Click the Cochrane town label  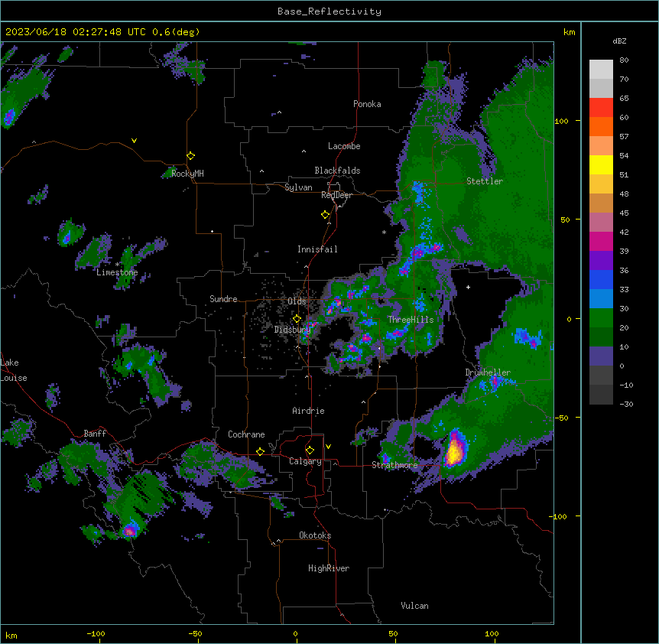[246, 434]
